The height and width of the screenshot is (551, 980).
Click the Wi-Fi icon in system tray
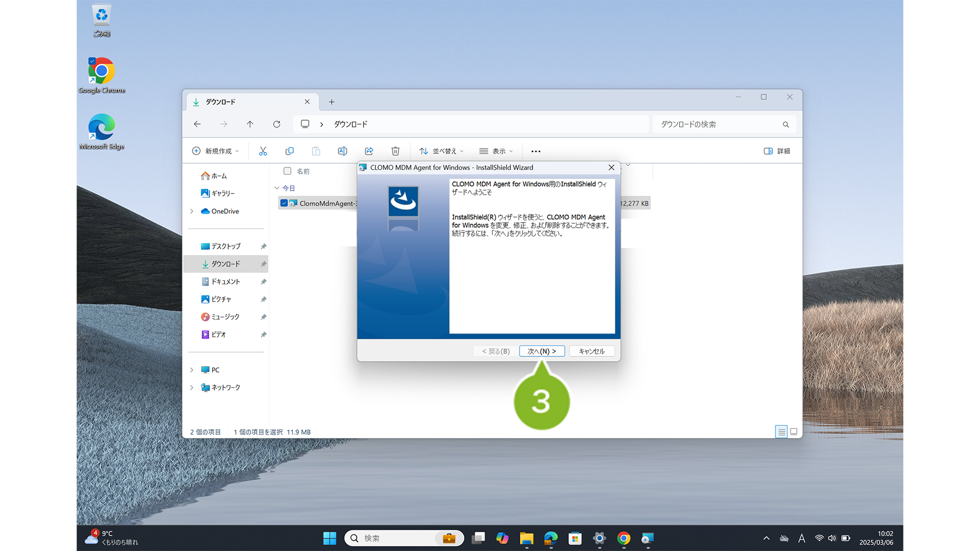[819, 538]
